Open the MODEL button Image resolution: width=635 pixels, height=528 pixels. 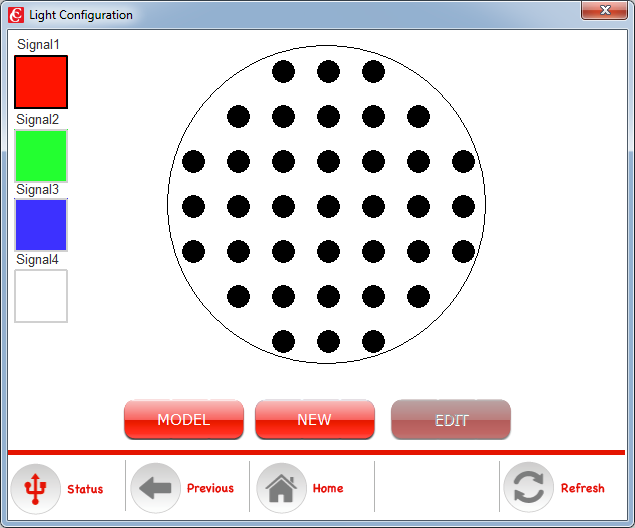coord(184,419)
